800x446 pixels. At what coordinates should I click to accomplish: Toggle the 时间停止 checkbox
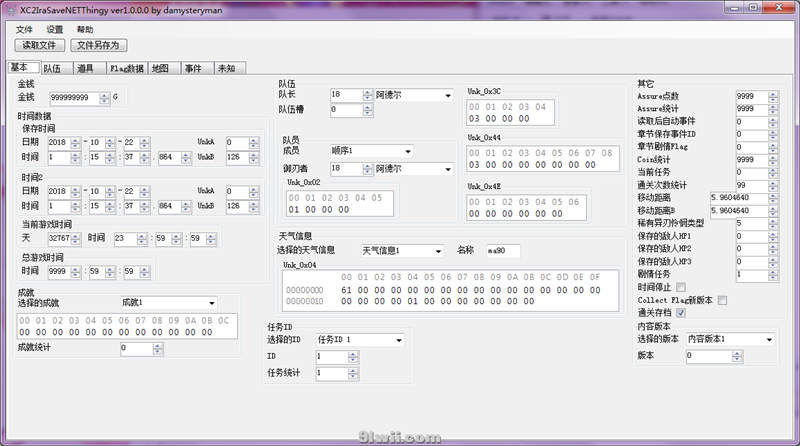click(x=709, y=287)
